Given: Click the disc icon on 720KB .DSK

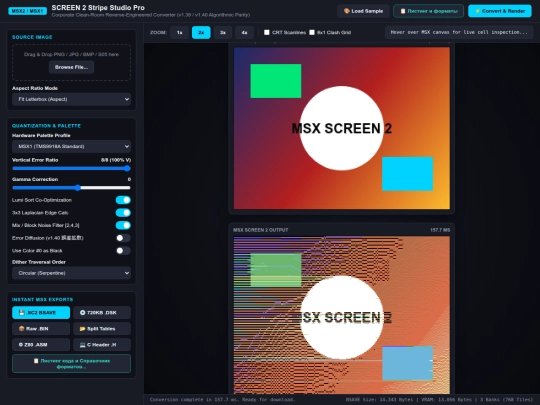Looking at the screenshot, I should pyautogui.click(x=82, y=312).
